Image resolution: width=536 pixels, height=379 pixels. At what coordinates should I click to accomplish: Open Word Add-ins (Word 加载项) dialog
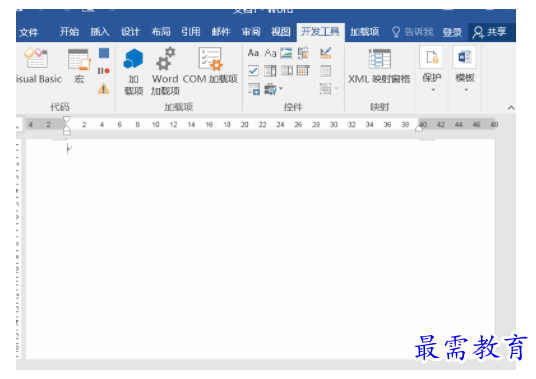pos(165,71)
